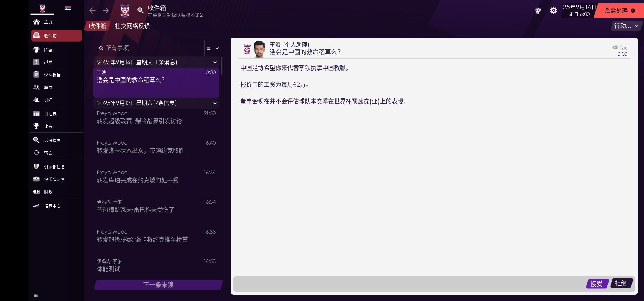The image size is (644, 301).
Task: Click the small status icon at sidebar bottom
Action: point(36,296)
